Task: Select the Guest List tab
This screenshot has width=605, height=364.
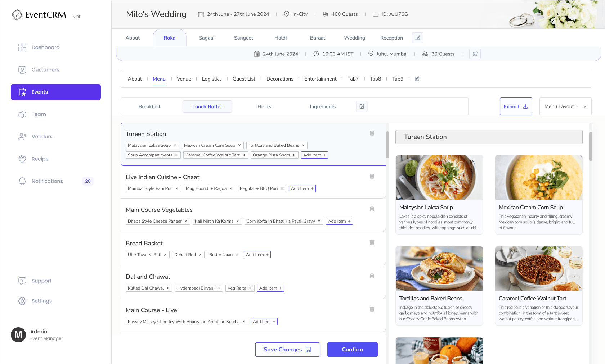Action: click(244, 79)
